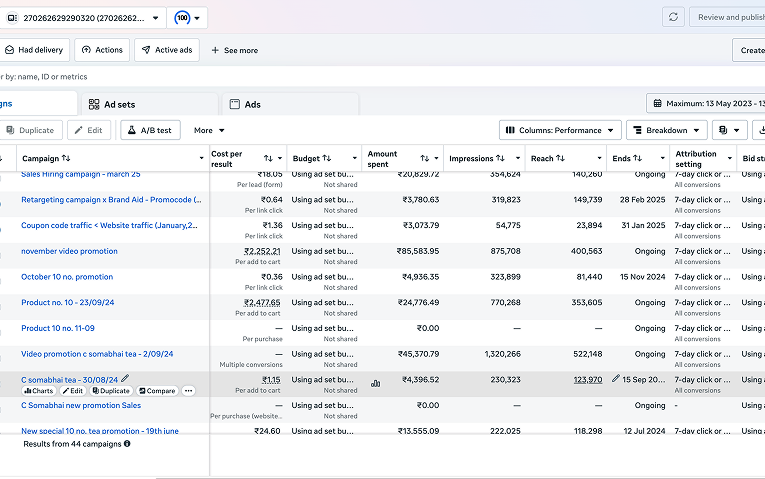Switch to the Ad sets tab
The height and width of the screenshot is (479, 765).
pos(149,104)
